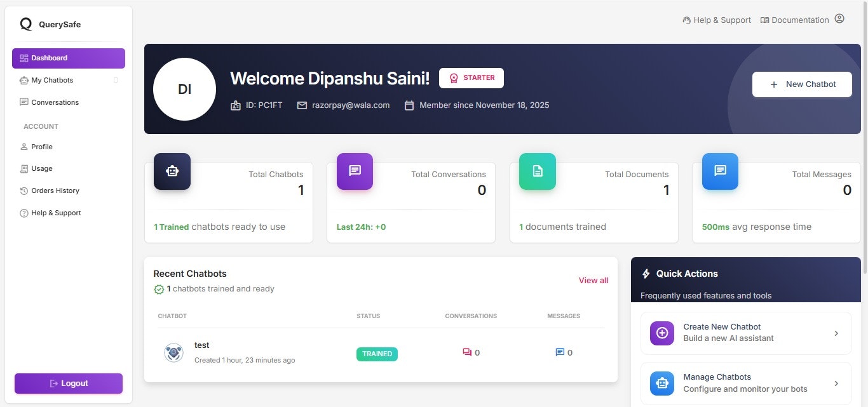Expand the Manage Chatbots action chevron
This screenshot has height=407, width=868.
pyautogui.click(x=837, y=383)
